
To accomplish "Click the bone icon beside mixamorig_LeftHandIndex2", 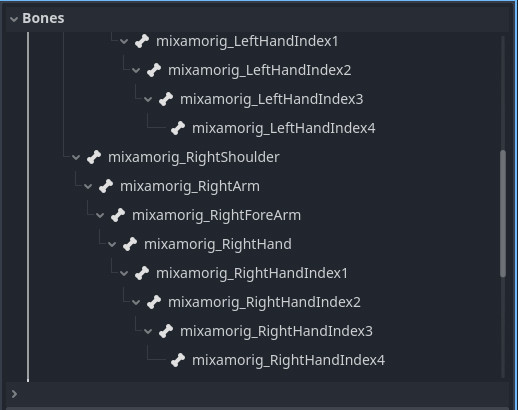I will (154, 70).
